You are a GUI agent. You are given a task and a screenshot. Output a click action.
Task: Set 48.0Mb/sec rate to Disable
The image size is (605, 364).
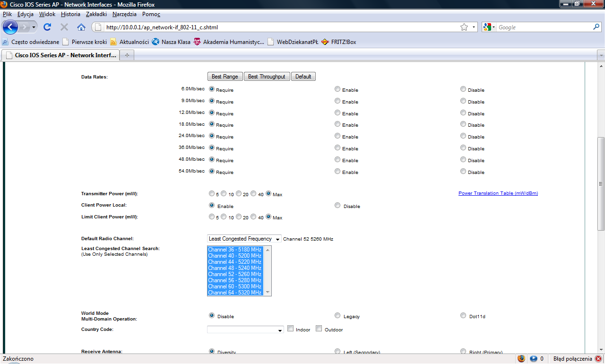pyautogui.click(x=463, y=159)
